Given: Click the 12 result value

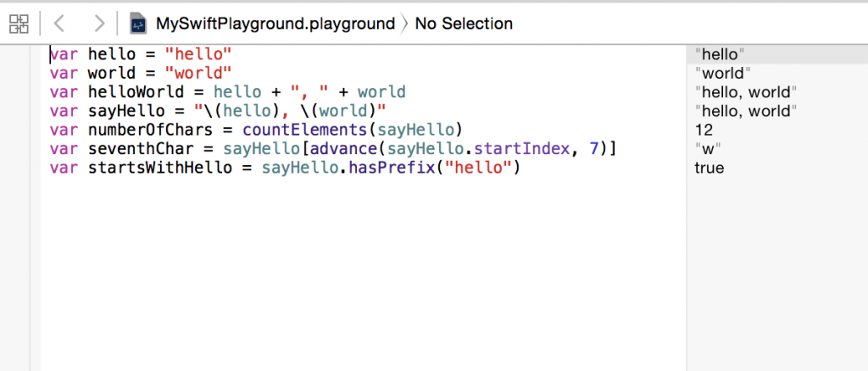Looking at the screenshot, I should coord(704,130).
